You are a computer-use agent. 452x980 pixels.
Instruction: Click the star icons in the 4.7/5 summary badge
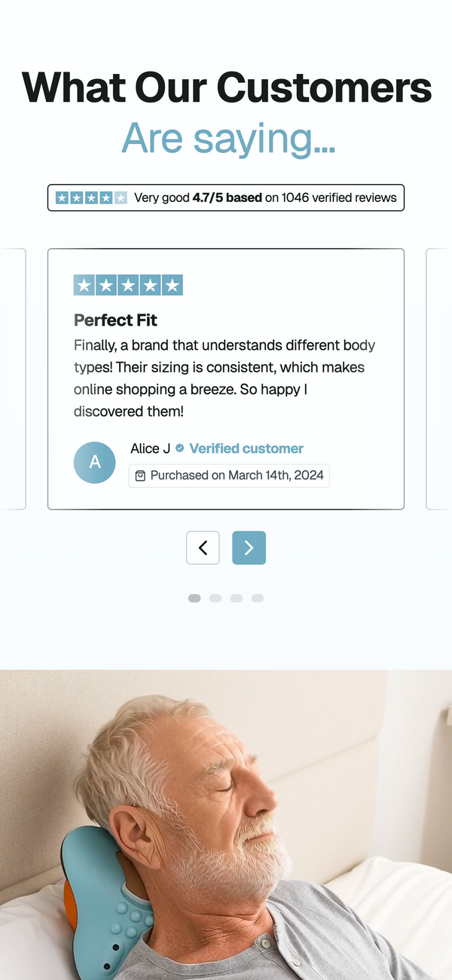pyautogui.click(x=91, y=198)
